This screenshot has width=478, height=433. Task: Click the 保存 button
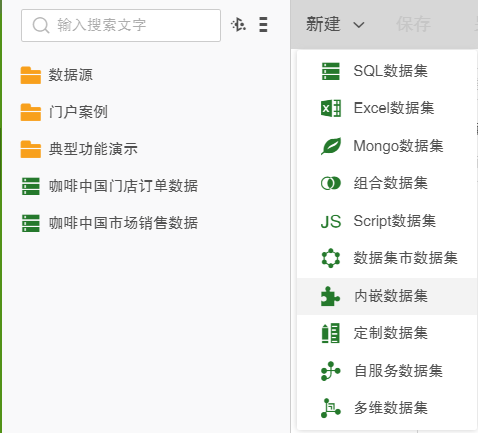tap(413, 25)
